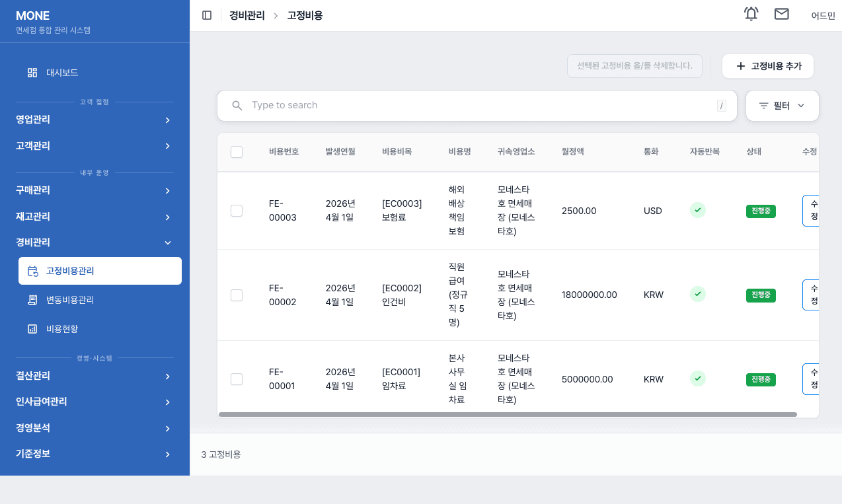
Task: Click the 대시보드 dashboard grid icon
Action: coord(32,73)
